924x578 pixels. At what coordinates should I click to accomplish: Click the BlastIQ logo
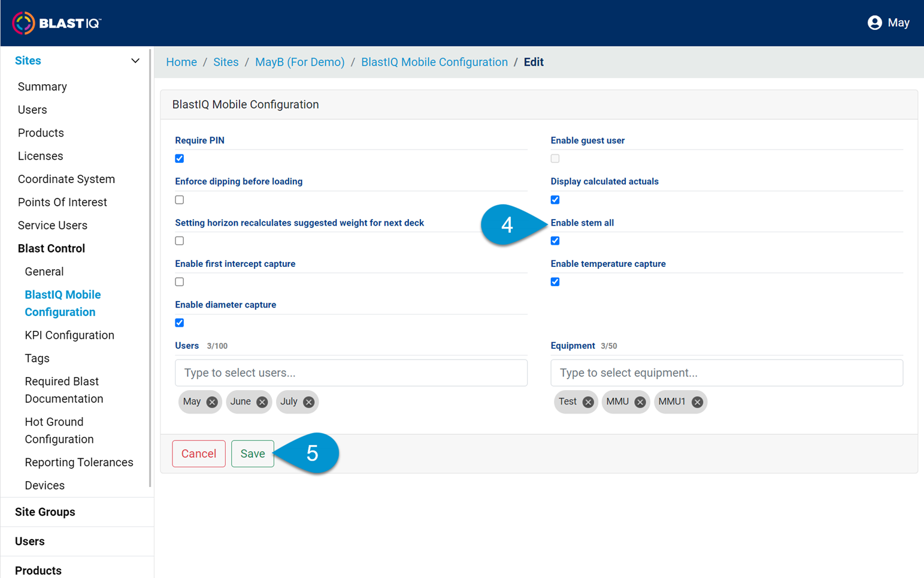pyautogui.click(x=57, y=23)
